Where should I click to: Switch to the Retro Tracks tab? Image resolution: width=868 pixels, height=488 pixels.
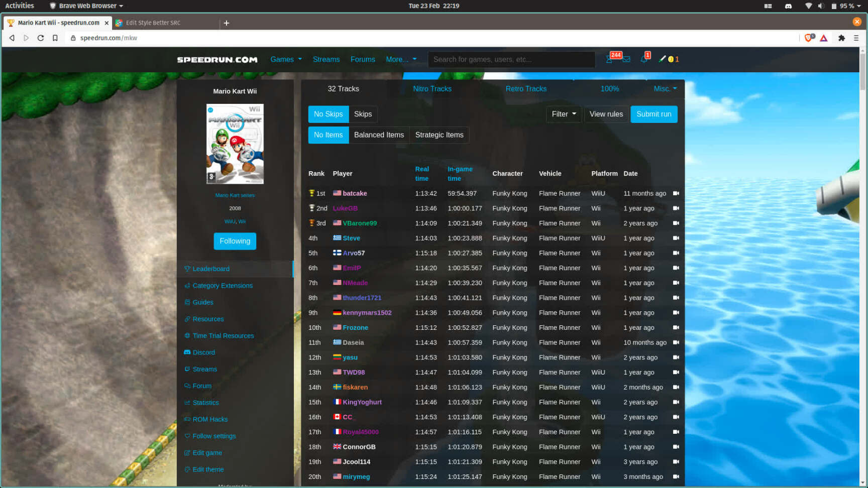[x=526, y=89]
